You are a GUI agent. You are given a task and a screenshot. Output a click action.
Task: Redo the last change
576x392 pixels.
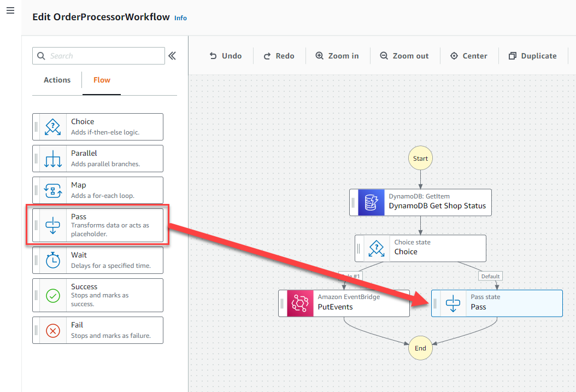pos(279,56)
